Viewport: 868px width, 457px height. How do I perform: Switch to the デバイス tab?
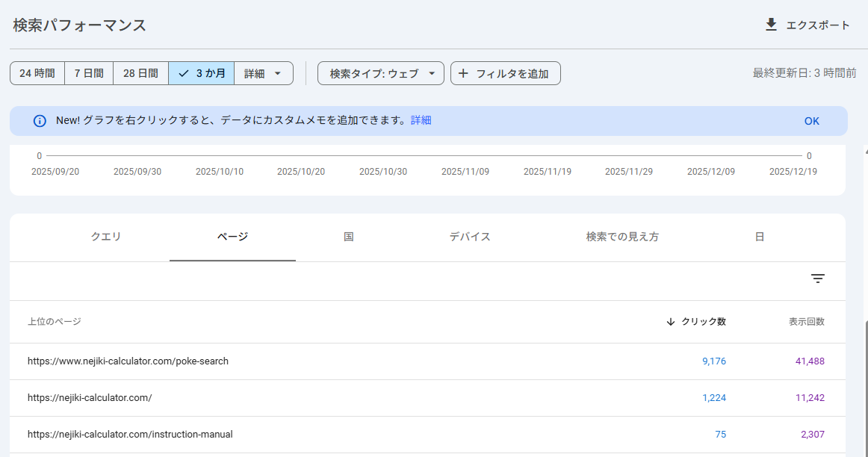(x=470, y=237)
